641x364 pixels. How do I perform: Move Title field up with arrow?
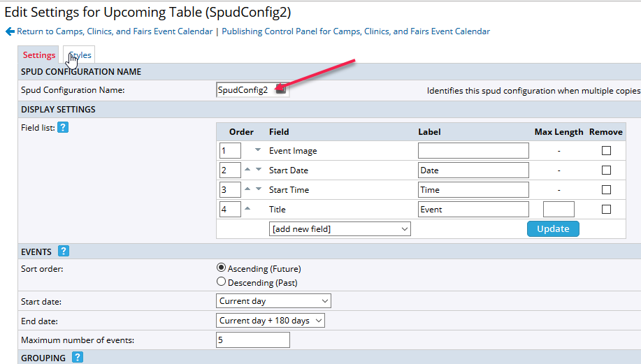click(247, 209)
